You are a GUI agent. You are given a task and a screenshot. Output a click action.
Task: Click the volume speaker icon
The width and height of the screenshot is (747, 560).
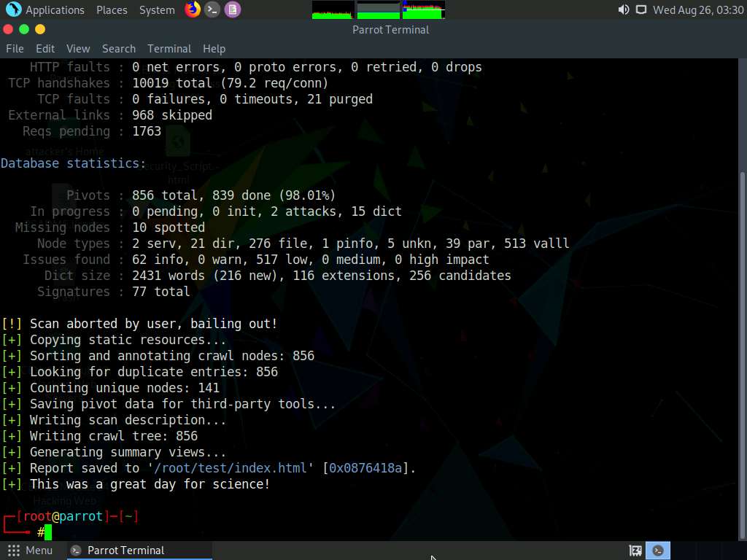(623, 9)
